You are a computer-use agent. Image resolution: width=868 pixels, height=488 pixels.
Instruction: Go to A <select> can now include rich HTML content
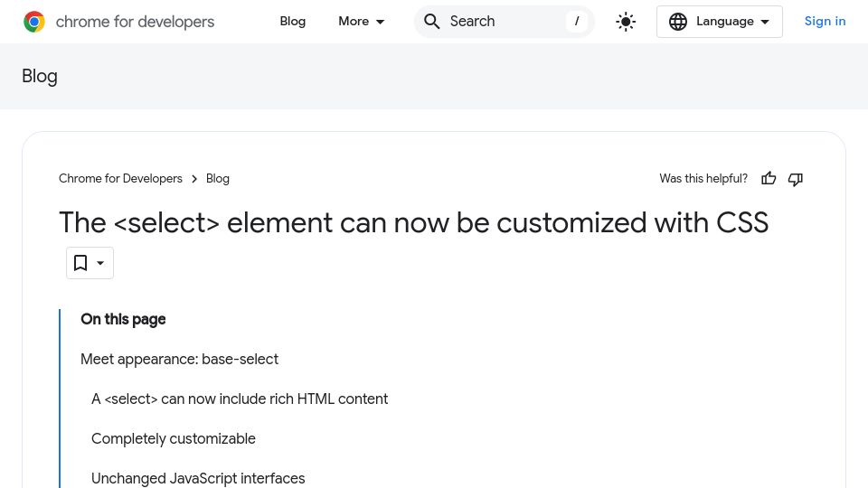pos(240,399)
